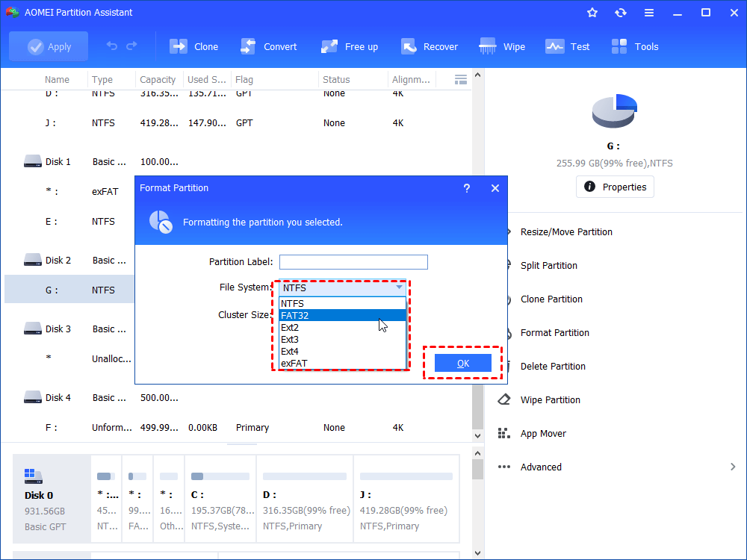Image resolution: width=747 pixels, height=560 pixels.
Task: Open the Tools toolbar item
Action: click(x=634, y=46)
